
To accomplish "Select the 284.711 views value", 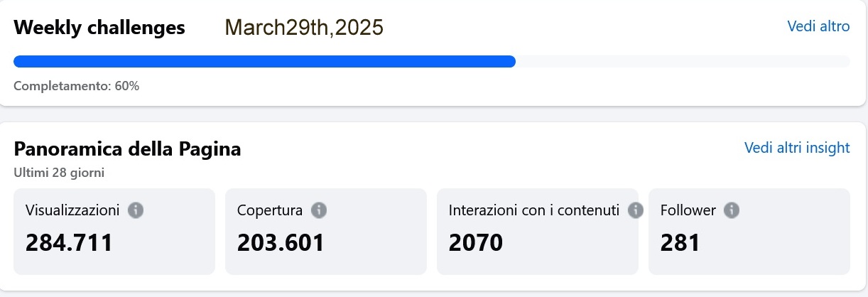I will point(69,243).
